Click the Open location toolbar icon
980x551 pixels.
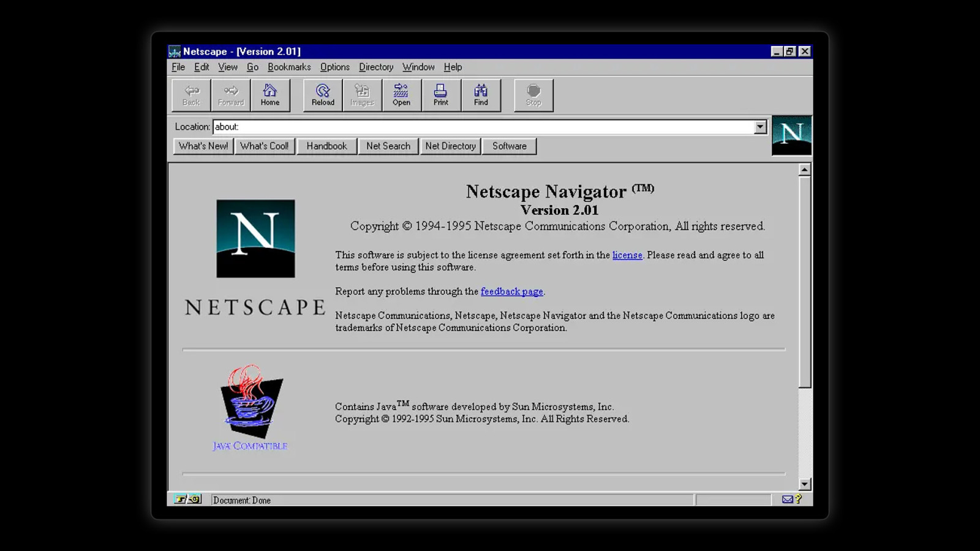point(401,95)
